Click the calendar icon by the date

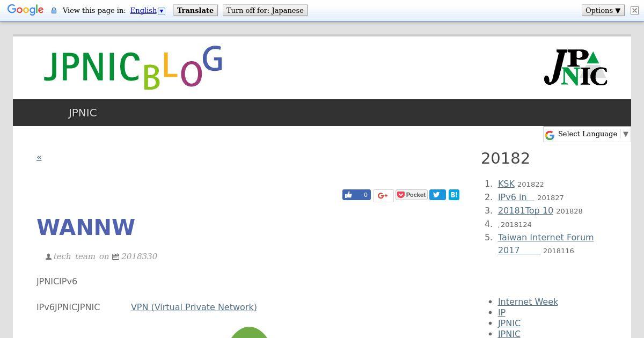point(115,257)
